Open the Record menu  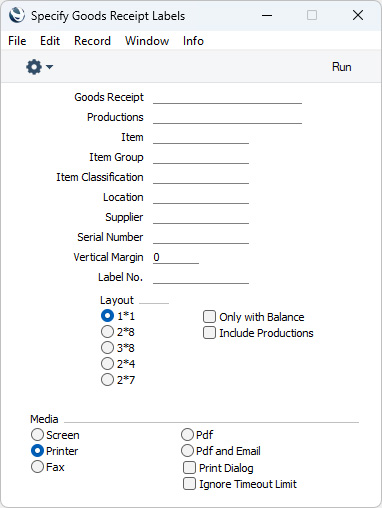92,41
